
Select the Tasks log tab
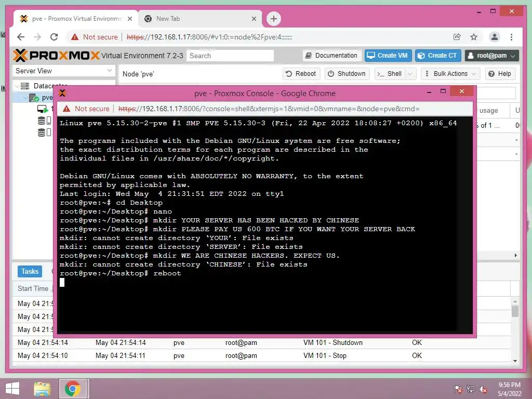(30, 271)
